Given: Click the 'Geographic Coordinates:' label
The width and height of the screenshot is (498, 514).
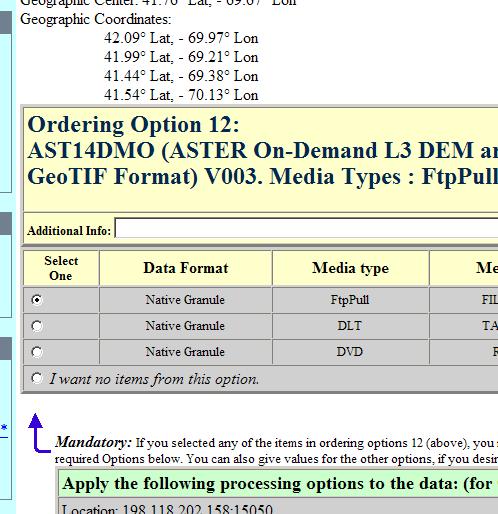Looking at the screenshot, I should click(96, 19).
